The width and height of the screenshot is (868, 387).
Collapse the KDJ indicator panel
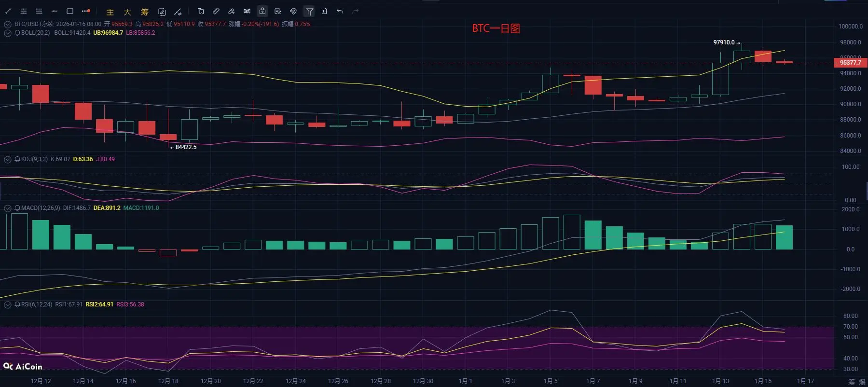tap(8, 159)
